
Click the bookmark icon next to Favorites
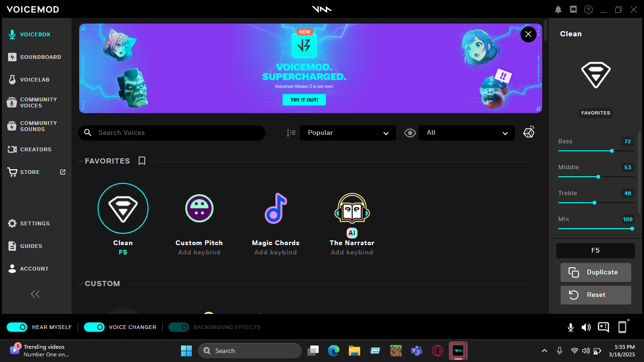tap(142, 161)
